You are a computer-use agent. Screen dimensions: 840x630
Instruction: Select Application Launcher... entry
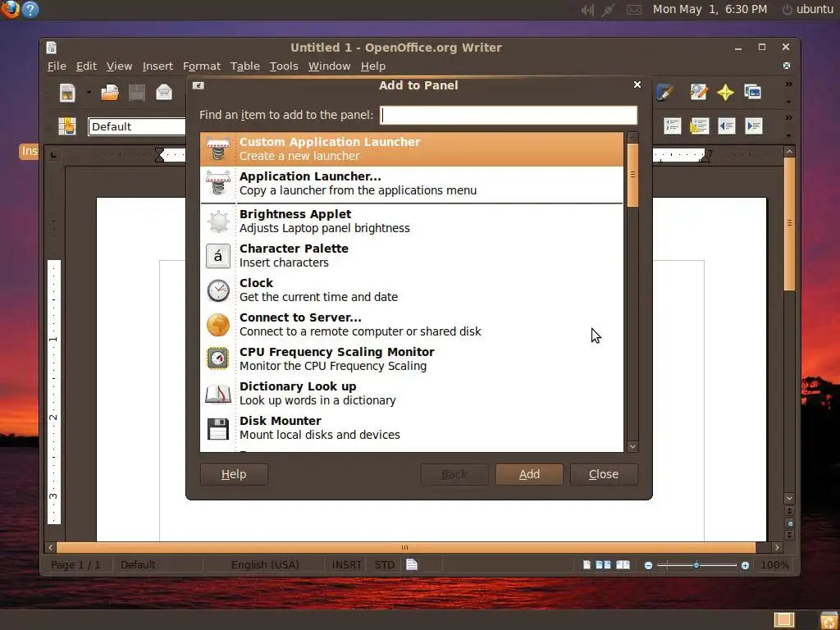(412, 183)
